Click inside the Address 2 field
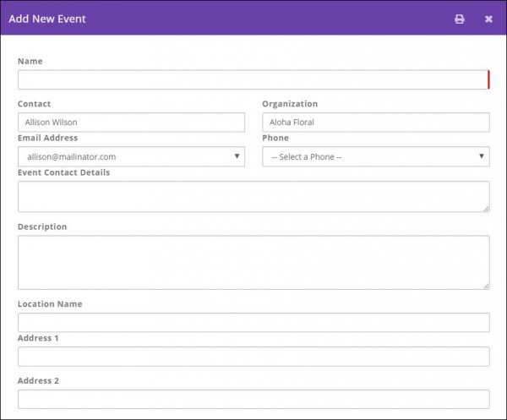Viewport: 507px width, 420px height. [x=253, y=399]
